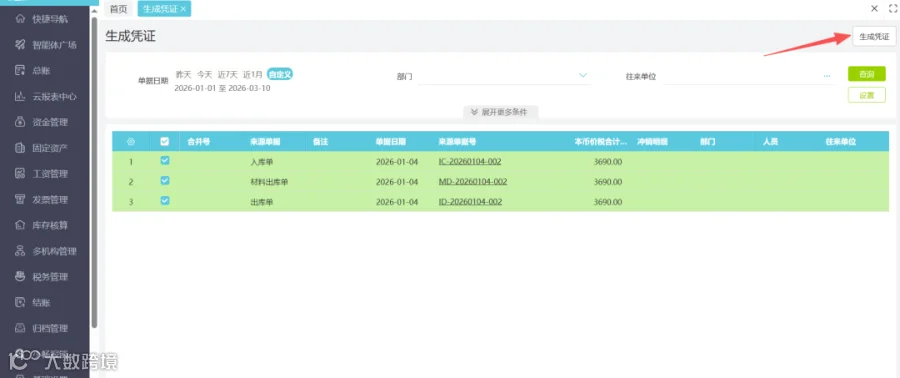Switch to 首页 tab

point(118,9)
